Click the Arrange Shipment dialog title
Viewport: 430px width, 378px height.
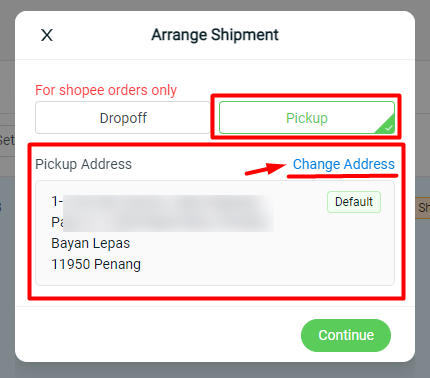tap(215, 35)
